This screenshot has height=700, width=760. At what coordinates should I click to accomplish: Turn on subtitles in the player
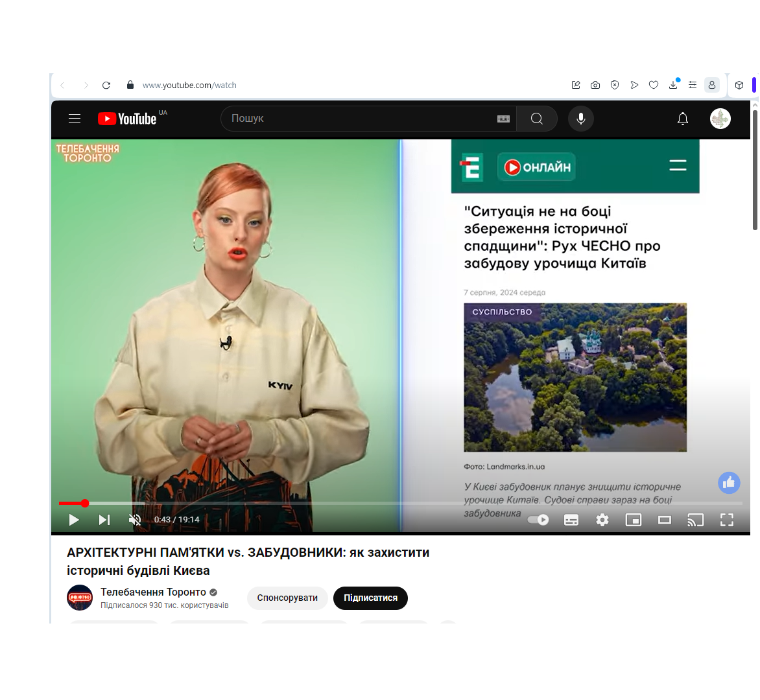(x=571, y=520)
